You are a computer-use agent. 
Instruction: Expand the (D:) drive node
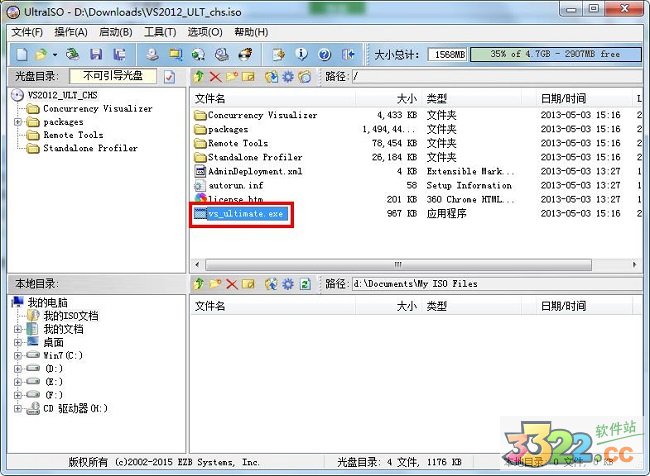tap(18, 369)
